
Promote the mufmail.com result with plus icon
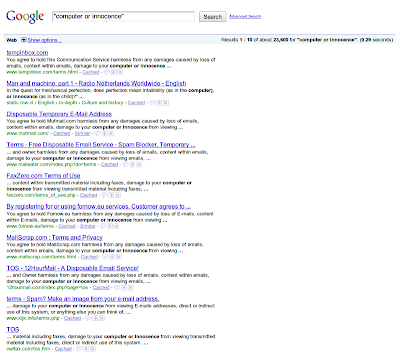104,133
